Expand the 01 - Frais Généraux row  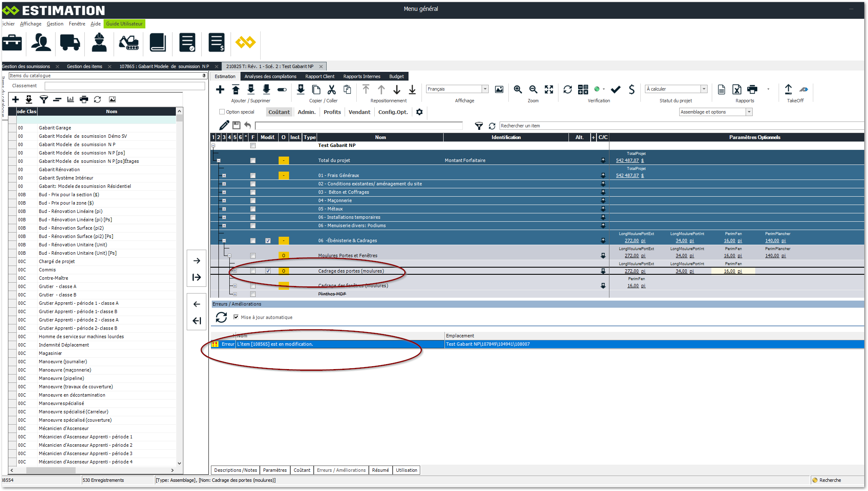224,175
